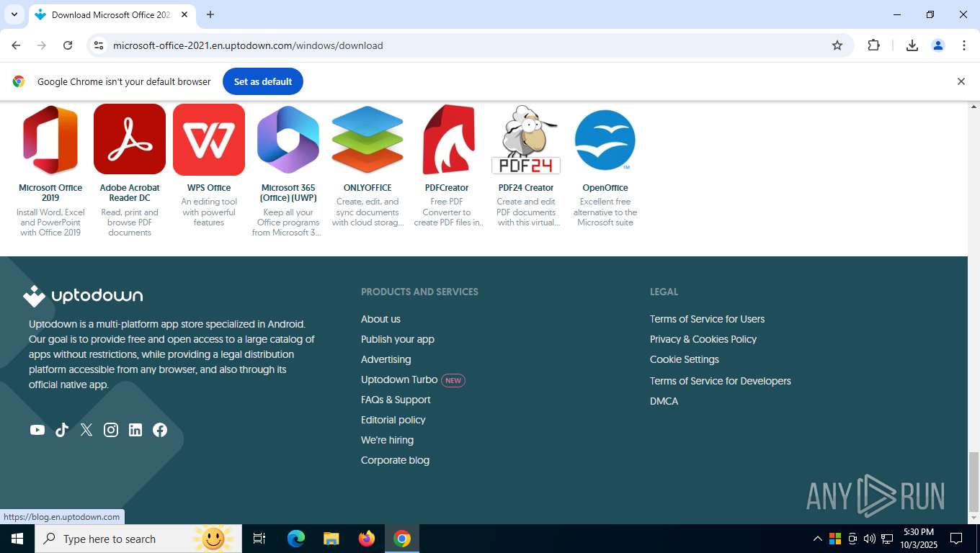
Task: Visit Uptodown's YouTube channel icon
Action: [37, 430]
